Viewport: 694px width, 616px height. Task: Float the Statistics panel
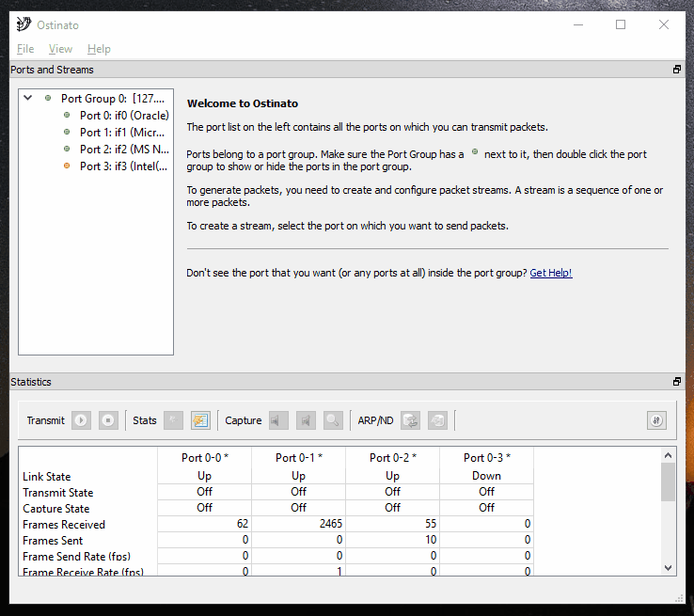677,382
